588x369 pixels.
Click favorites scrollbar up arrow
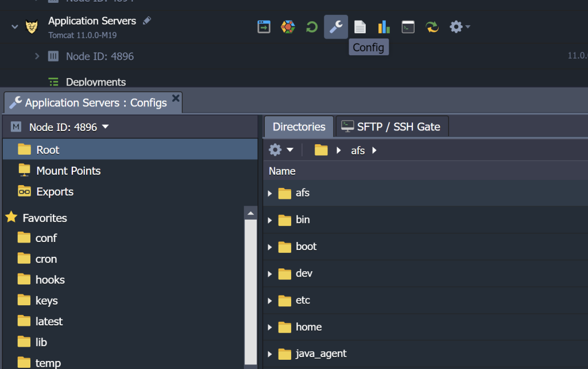pyautogui.click(x=250, y=213)
